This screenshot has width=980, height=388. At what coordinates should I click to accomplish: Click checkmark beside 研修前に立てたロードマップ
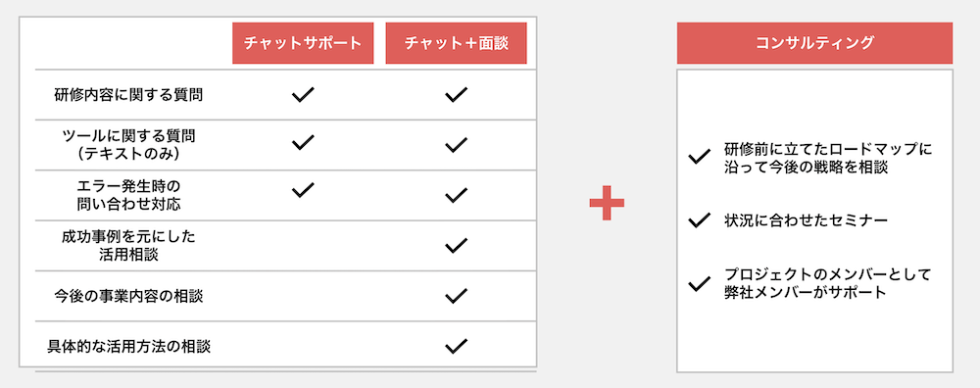pos(699,157)
